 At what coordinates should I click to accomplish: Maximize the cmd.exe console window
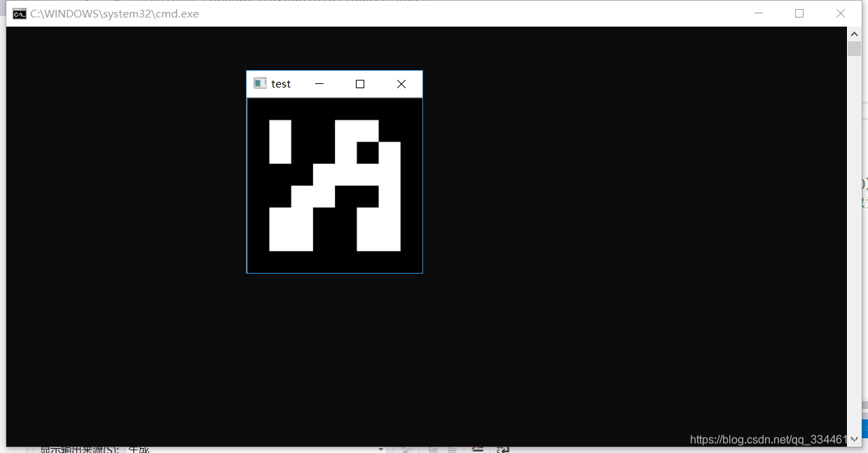(799, 13)
